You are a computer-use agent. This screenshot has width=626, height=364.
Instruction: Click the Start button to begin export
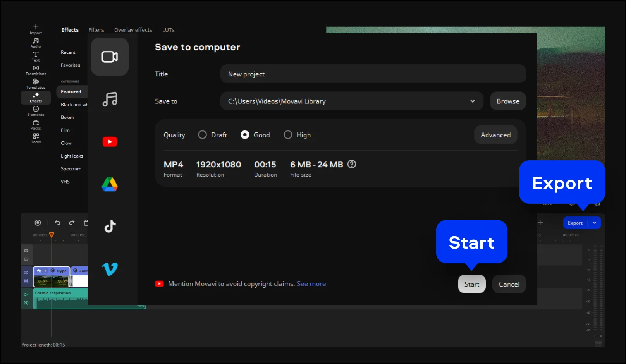(472, 284)
